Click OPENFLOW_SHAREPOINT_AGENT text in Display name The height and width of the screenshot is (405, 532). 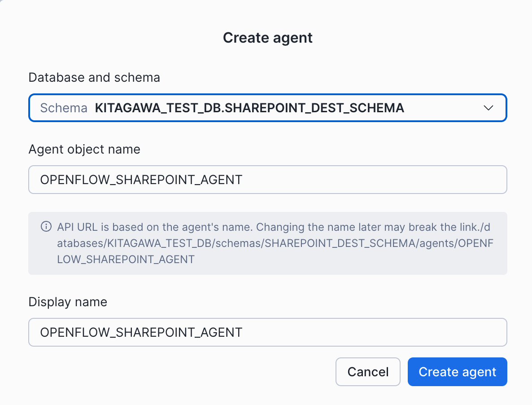[x=141, y=332]
